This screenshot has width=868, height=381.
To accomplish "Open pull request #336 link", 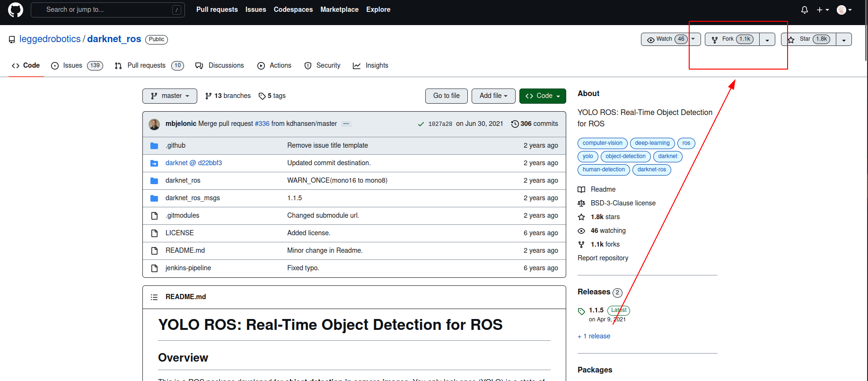I will (x=262, y=124).
